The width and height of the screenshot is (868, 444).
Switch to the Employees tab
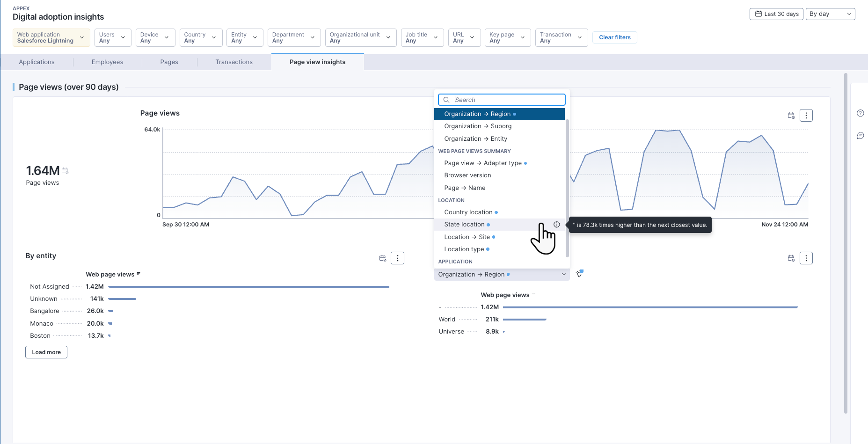pyautogui.click(x=107, y=62)
